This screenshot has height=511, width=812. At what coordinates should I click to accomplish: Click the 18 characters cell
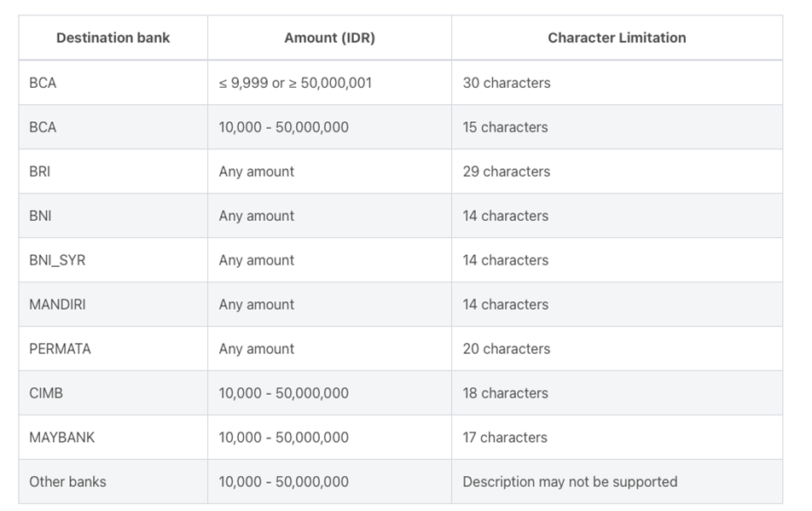click(617, 393)
